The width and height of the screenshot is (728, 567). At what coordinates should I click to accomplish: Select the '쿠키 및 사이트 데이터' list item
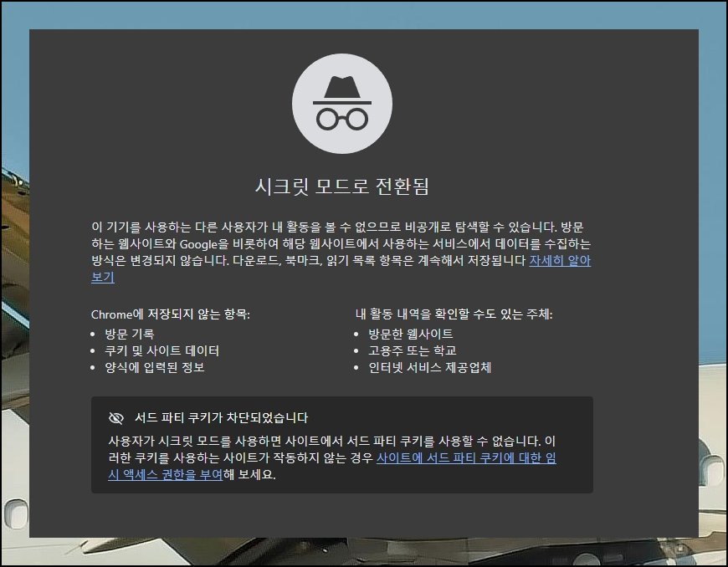[162, 350]
